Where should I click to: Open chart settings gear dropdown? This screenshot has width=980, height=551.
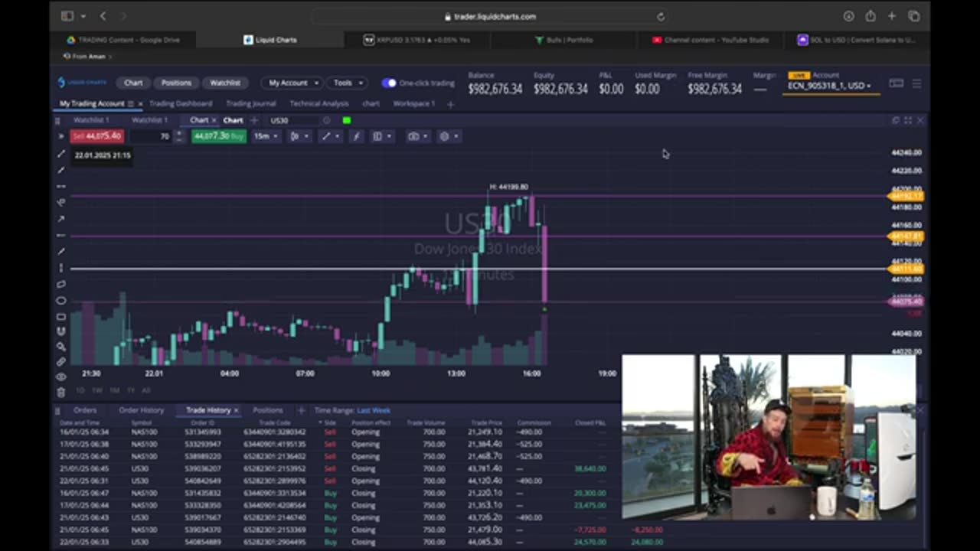point(449,136)
